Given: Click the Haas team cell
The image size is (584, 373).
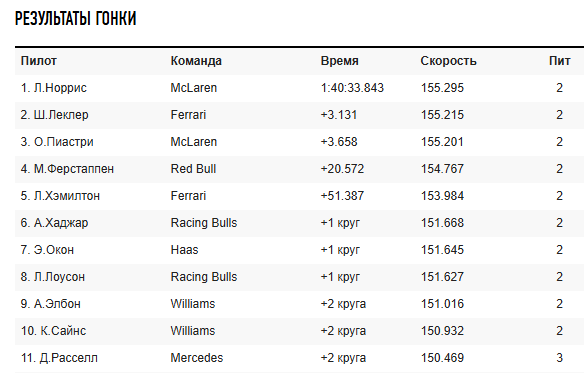Looking at the screenshot, I should pos(184,250).
